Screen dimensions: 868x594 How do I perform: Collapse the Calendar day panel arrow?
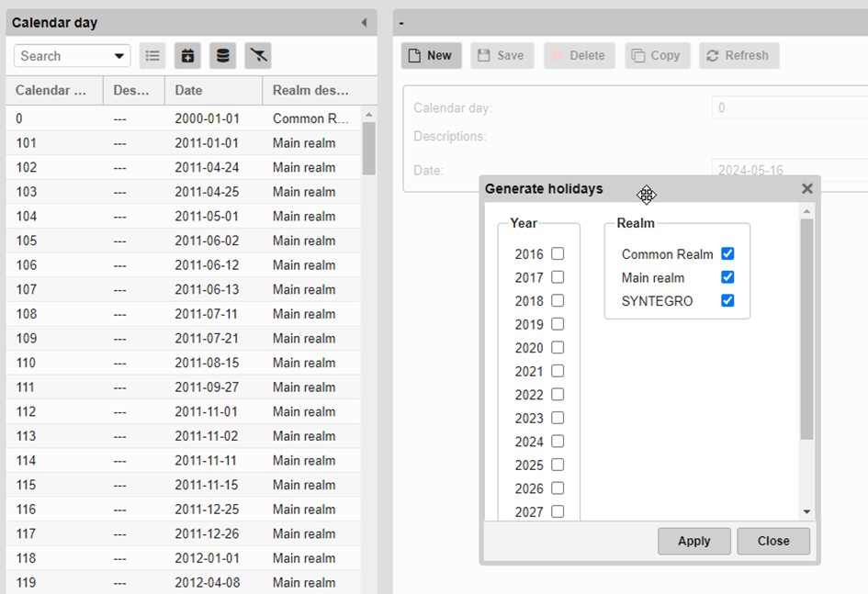point(364,22)
